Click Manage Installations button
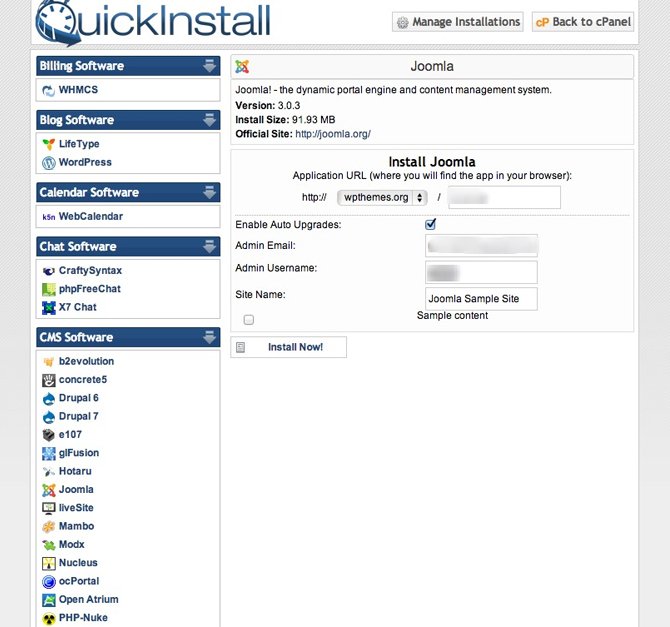This screenshot has height=627, width=670. pyautogui.click(x=458, y=22)
